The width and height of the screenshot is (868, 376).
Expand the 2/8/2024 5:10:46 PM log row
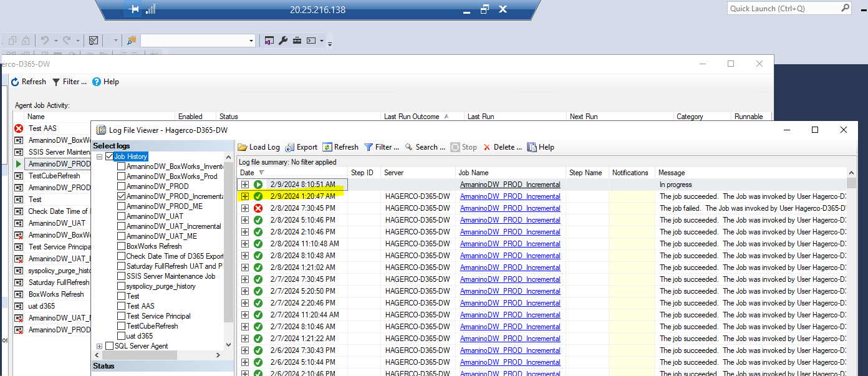point(245,220)
